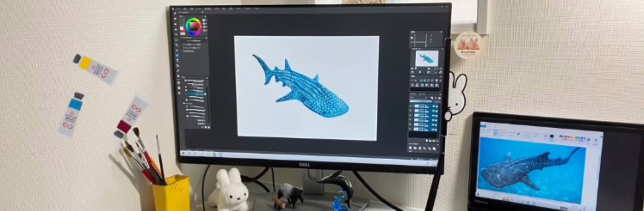Click the first icon in bottom command panel

411,148
